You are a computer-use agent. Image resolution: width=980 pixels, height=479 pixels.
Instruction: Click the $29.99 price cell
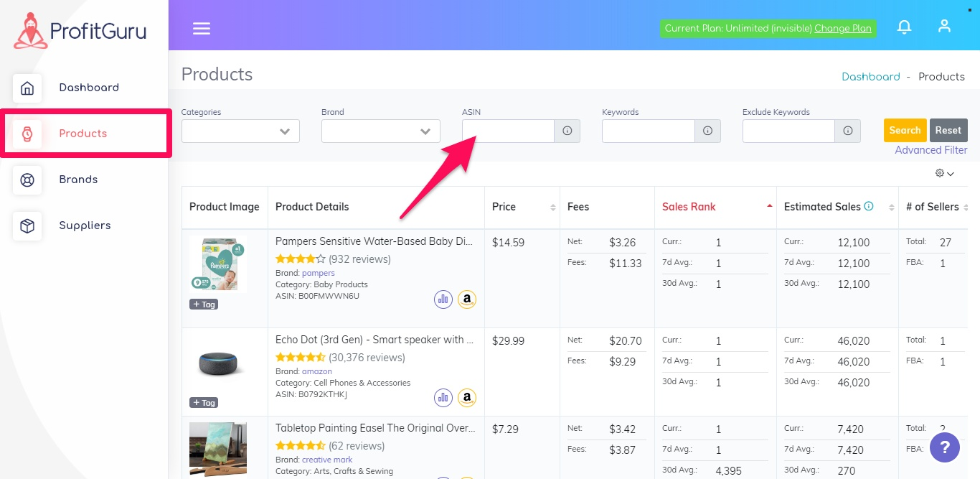509,341
